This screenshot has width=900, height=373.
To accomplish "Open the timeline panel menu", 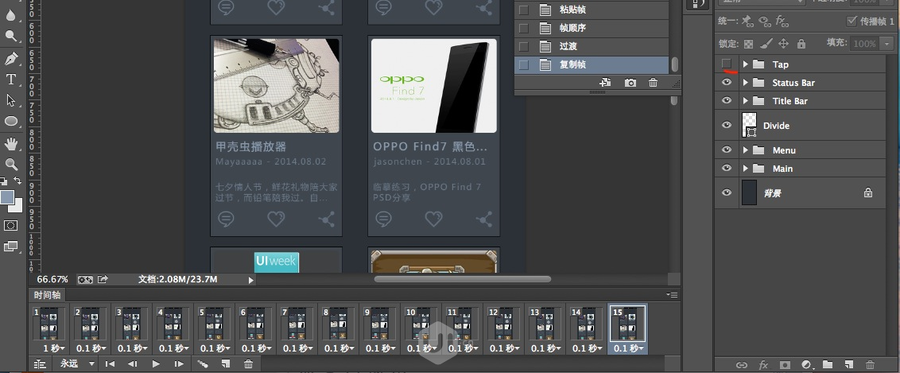I will tap(672, 295).
